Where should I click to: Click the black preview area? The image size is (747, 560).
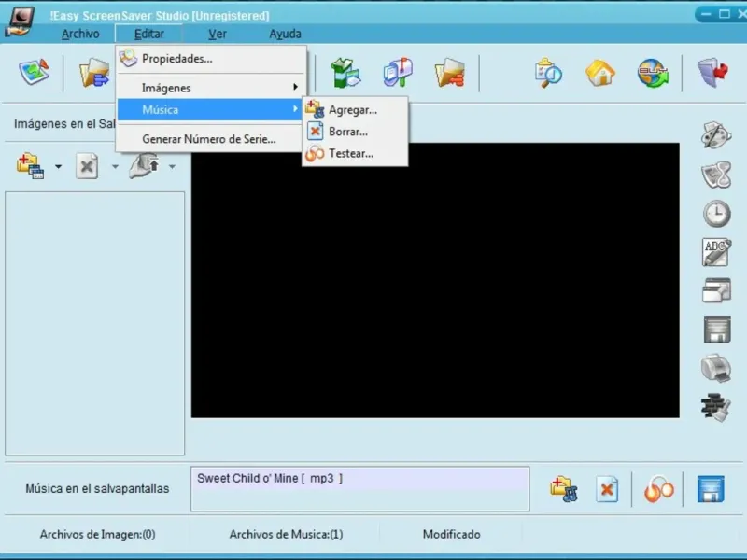pyautogui.click(x=435, y=280)
